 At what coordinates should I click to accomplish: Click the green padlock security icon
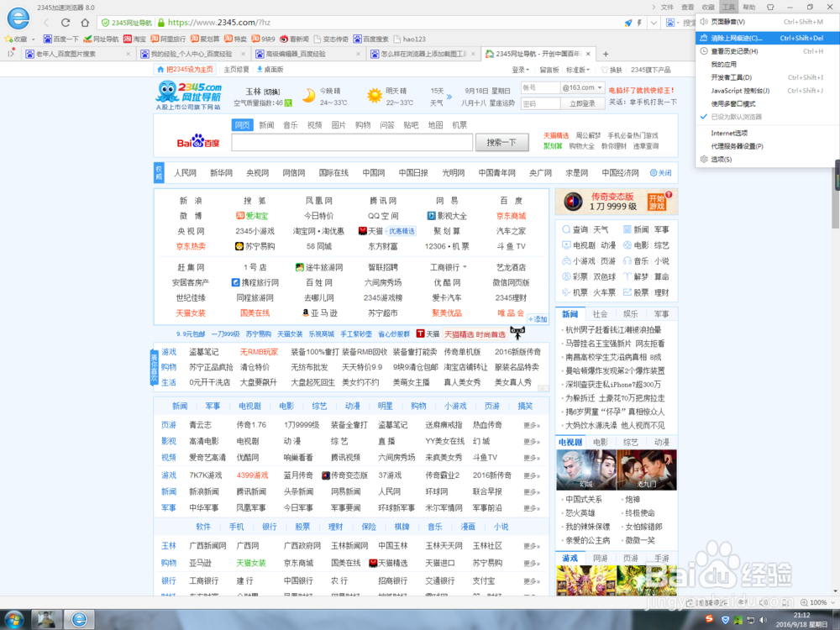coord(160,23)
